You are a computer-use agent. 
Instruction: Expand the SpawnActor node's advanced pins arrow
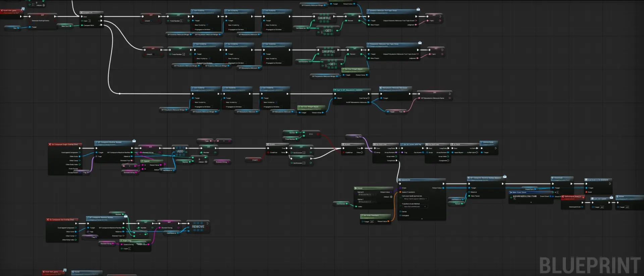pos(422,219)
